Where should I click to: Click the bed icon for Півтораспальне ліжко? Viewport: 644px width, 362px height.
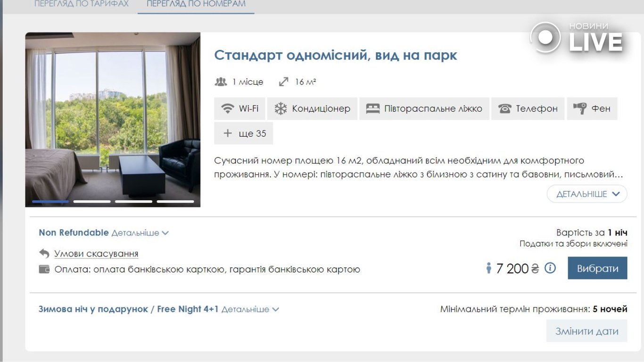click(x=372, y=109)
